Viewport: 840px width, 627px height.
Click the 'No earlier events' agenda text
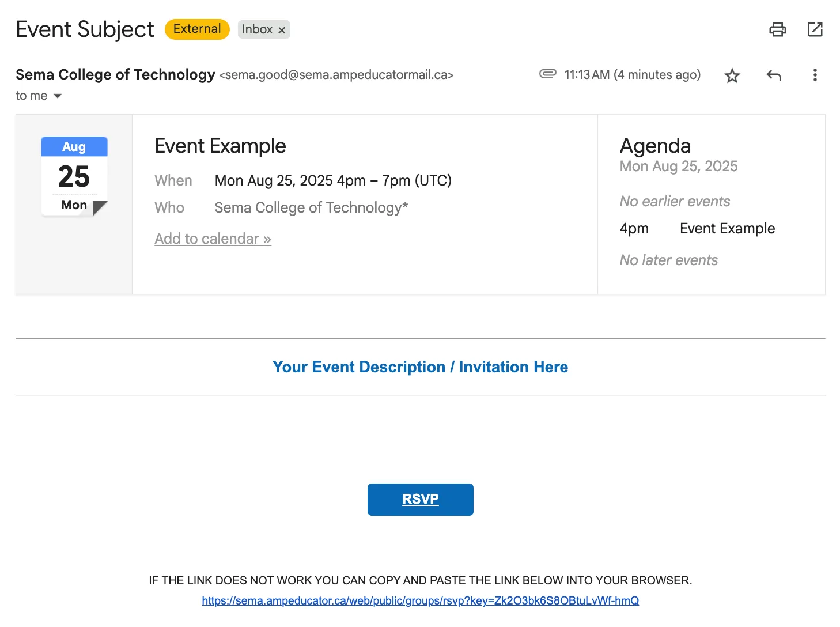click(x=675, y=202)
